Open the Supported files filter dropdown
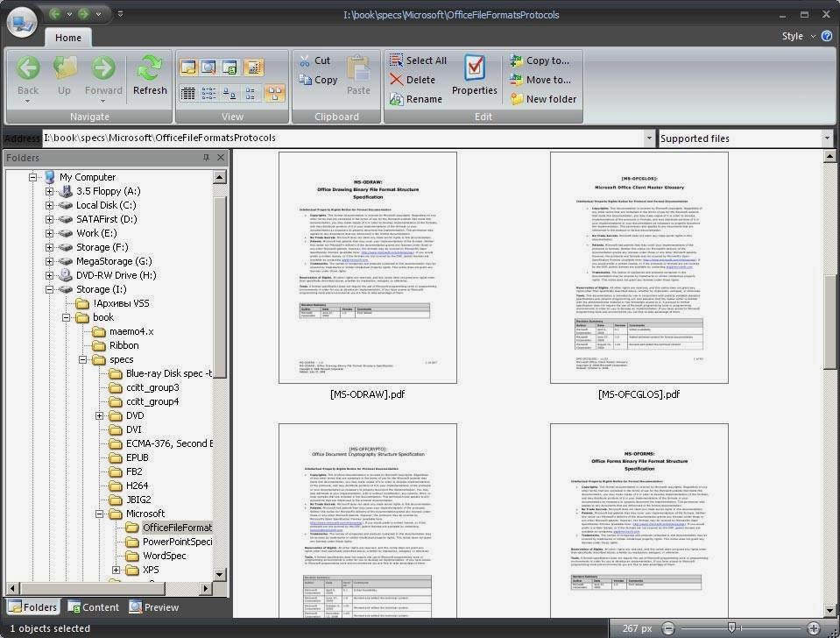Screen dimensions: 840x638 tap(827, 138)
